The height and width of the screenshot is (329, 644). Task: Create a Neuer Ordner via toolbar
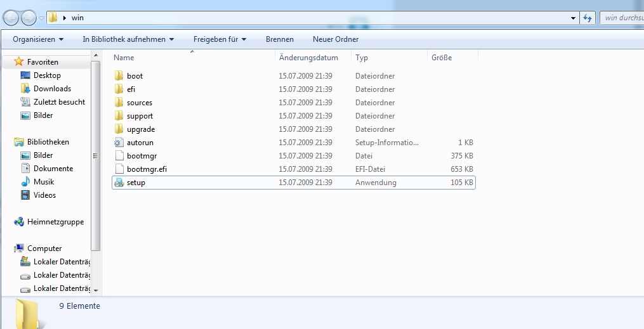[336, 39]
